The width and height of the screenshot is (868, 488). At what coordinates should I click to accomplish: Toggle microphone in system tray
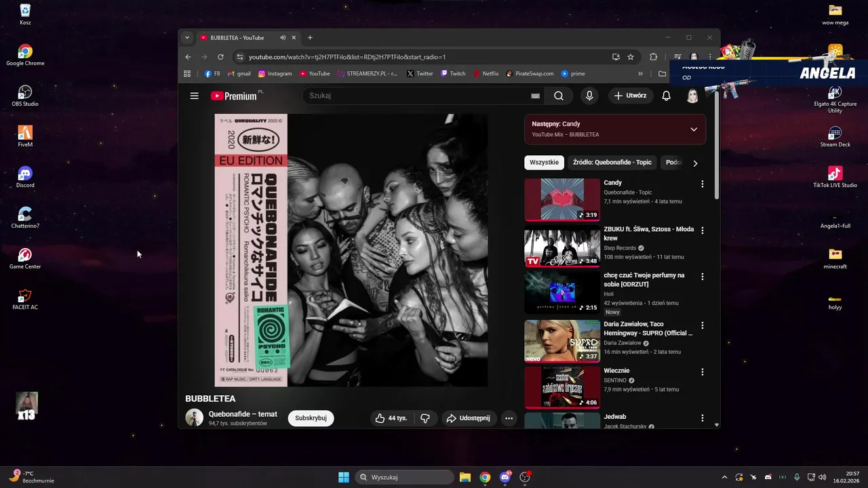point(797,477)
